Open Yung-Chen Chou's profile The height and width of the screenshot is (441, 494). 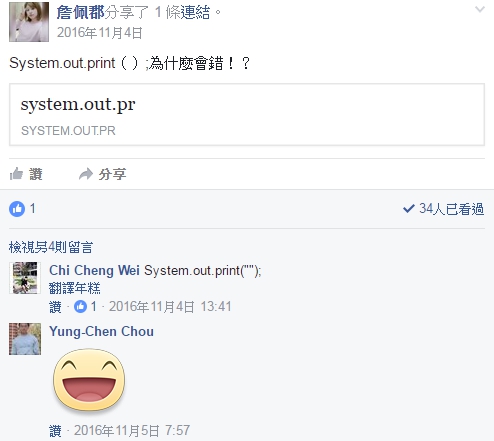[x=101, y=331]
